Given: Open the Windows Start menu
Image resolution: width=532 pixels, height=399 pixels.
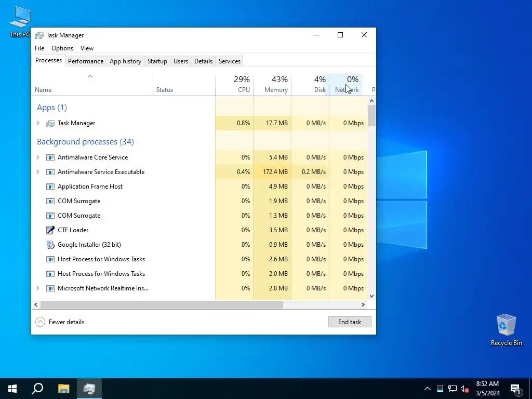Looking at the screenshot, I should coord(12,389).
